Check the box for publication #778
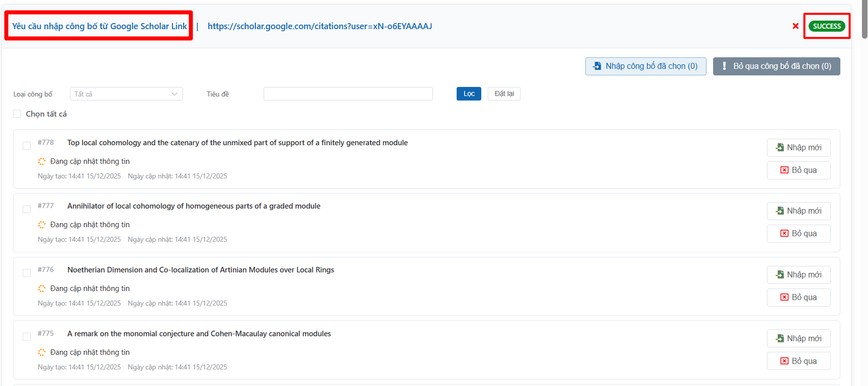The image size is (868, 386). point(27,146)
